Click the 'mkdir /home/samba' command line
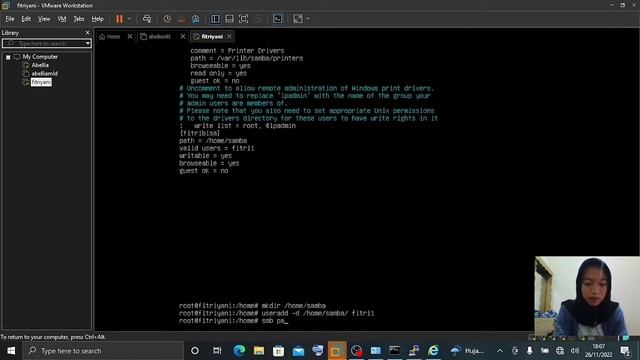The height and width of the screenshot is (360, 640). coord(252,306)
